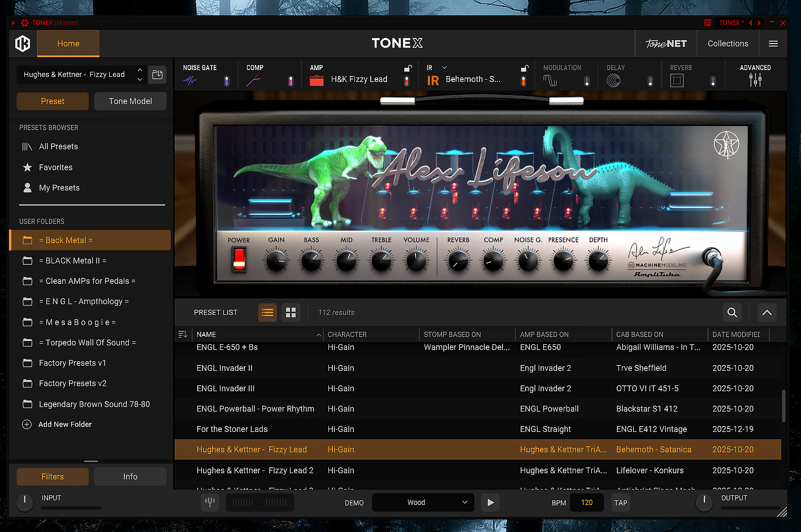Sort by Character column header
The width and height of the screenshot is (801, 532).
pyautogui.click(x=371, y=335)
